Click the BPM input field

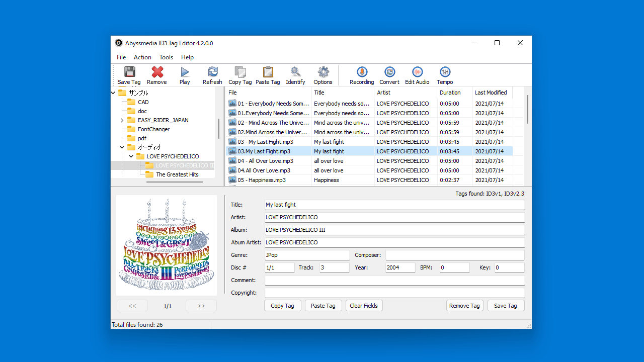pyautogui.click(x=455, y=267)
